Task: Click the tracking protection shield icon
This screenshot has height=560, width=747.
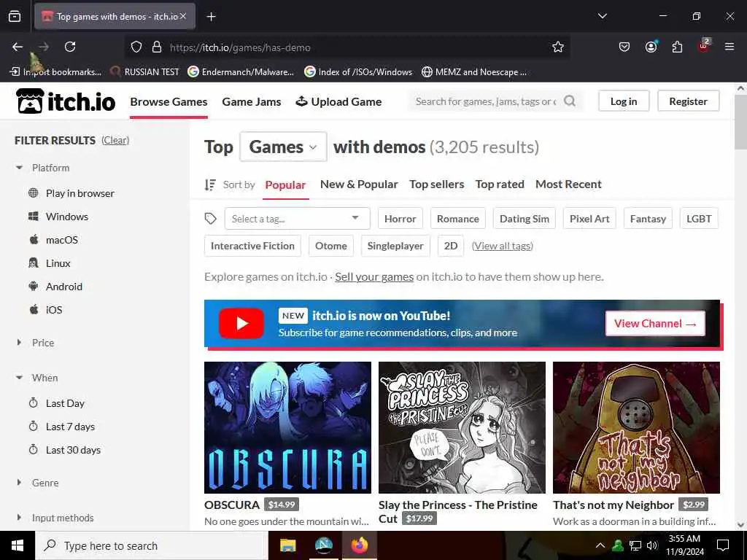Action: 136,47
